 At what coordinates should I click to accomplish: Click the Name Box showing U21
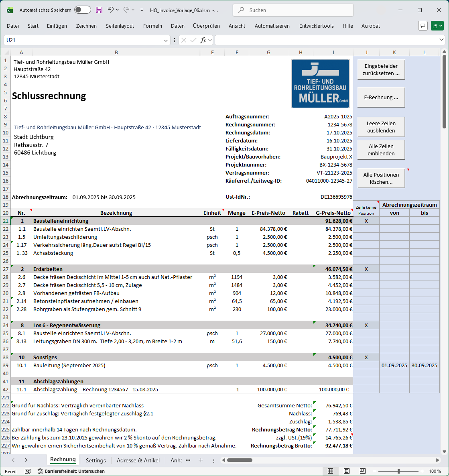[x=83, y=40]
